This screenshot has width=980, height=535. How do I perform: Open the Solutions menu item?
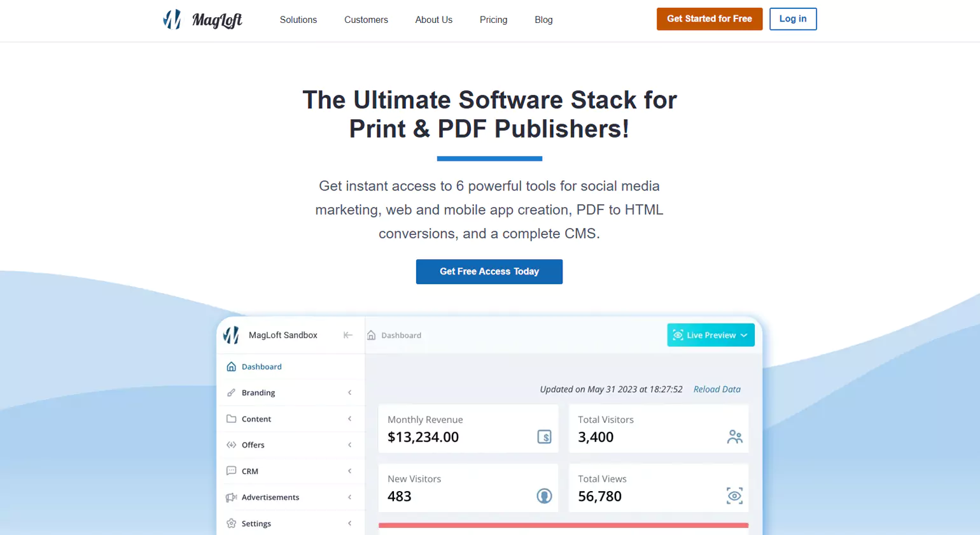(x=298, y=20)
